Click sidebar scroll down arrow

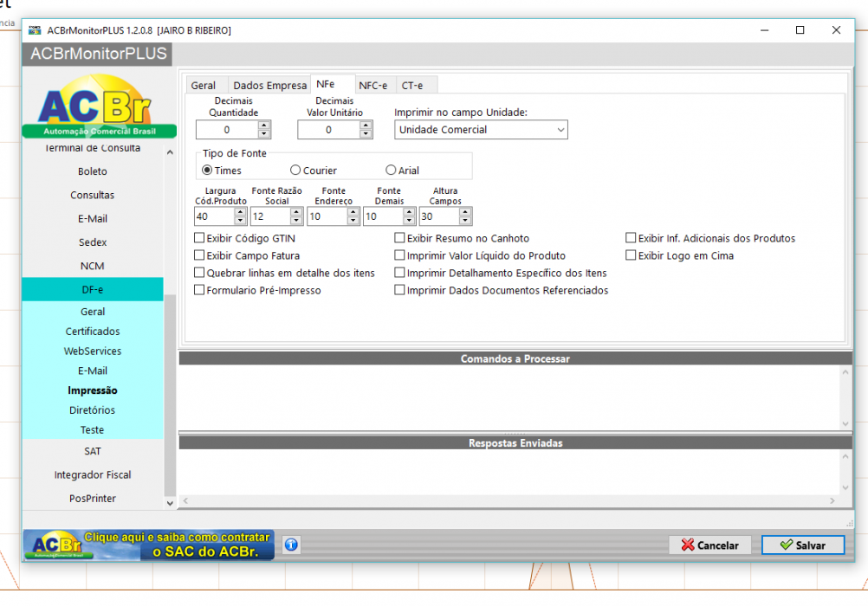tap(170, 503)
